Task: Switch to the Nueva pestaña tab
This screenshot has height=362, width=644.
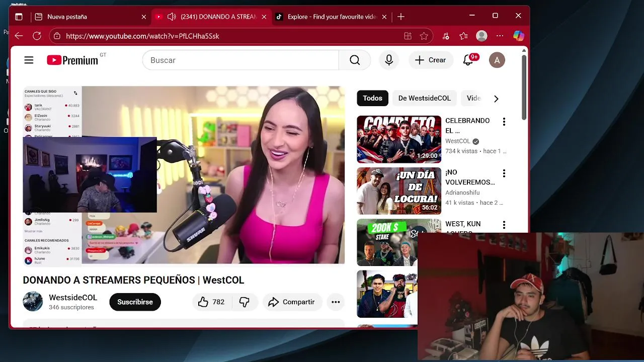Action: pyautogui.click(x=91, y=17)
